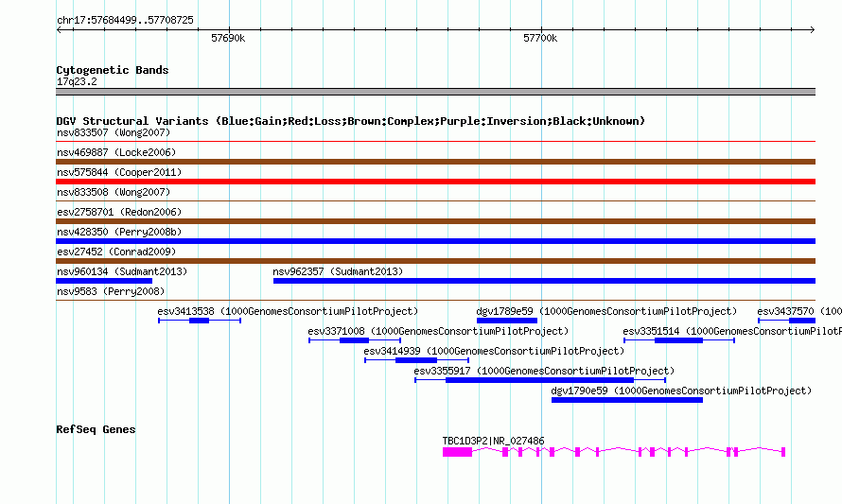Select the 17q23.2 band label
This screenshot has height=504, width=842.
coord(77,81)
